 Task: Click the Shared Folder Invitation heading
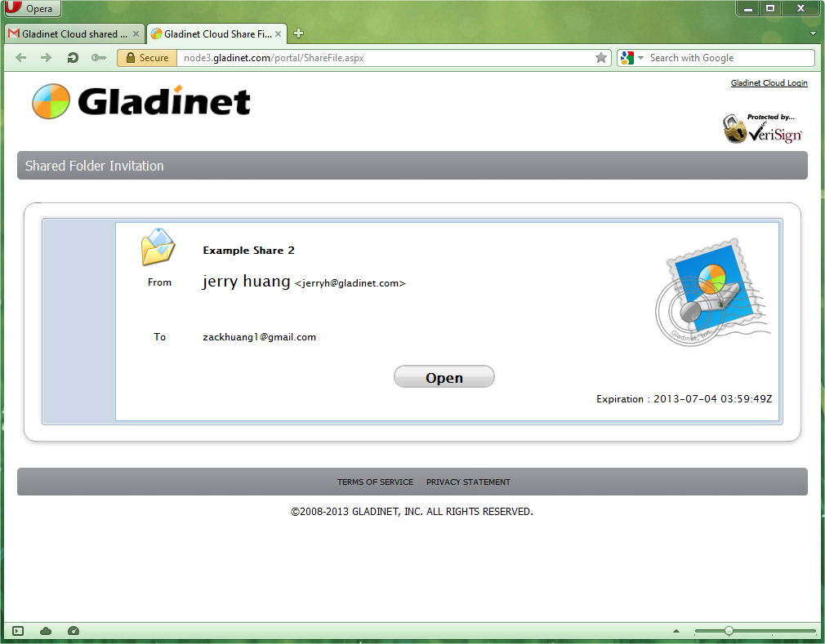click(95, 166)
